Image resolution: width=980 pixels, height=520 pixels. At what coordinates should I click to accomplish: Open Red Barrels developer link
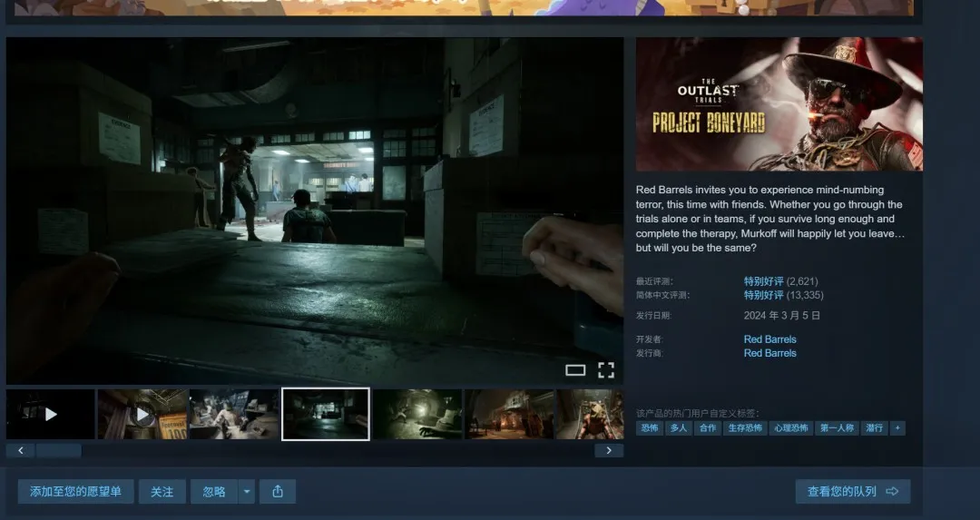click(x=770, y=339)
